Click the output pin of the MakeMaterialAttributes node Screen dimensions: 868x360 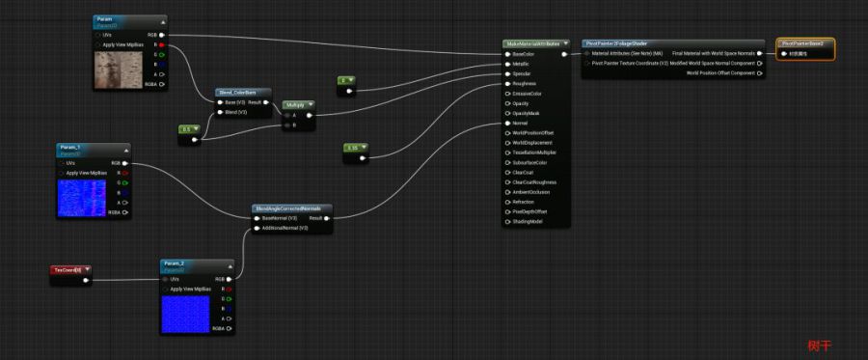click(x=564, y=54)
